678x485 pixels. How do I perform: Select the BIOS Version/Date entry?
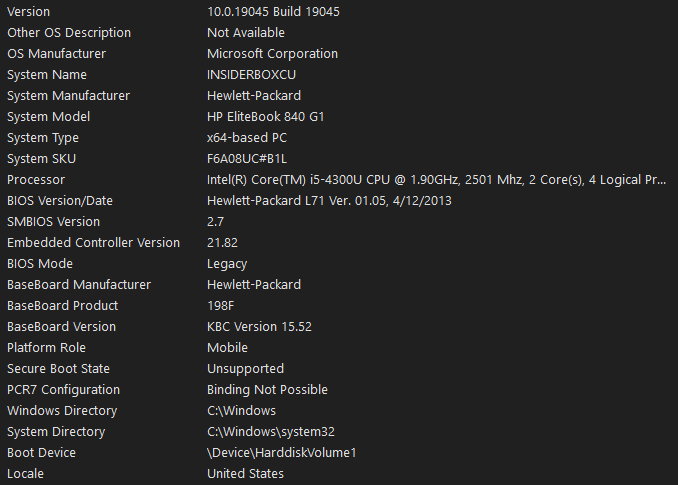60,201
